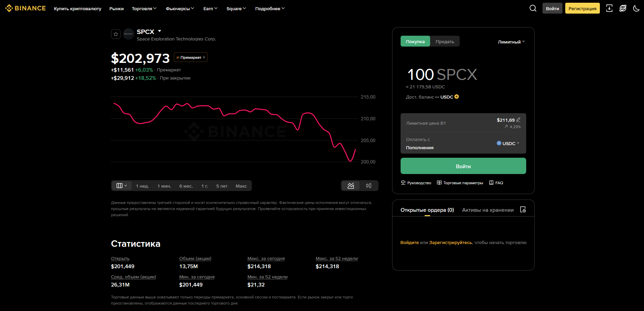The image size is (644, 311).
Task: Click the SPCX company logo
Action: tap(129, 34)
